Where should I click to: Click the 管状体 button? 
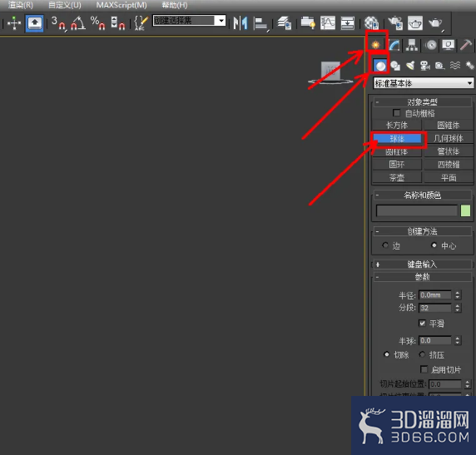click(449, 151)
